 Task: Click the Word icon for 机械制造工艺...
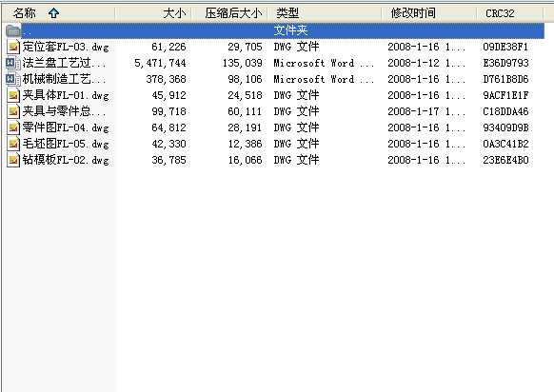point(13,79)
